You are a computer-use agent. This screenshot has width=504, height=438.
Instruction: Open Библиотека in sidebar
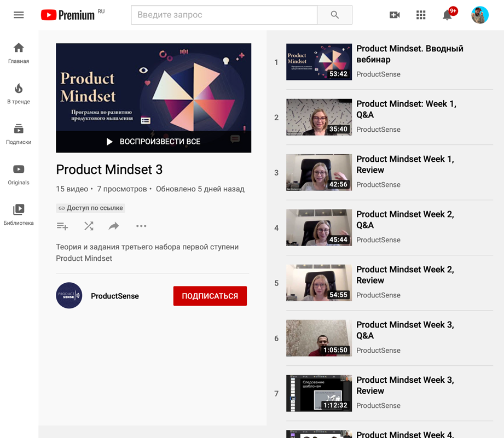[19, 215]
